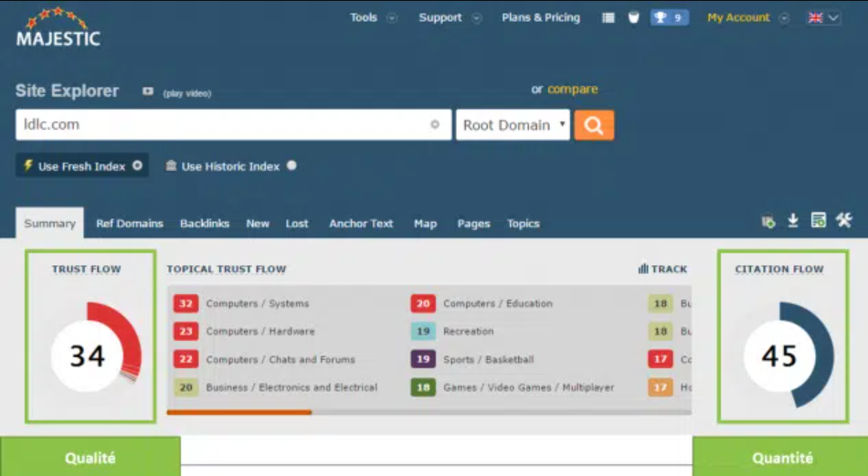Click the Qualité green button
The height and width of the screenshot is (476, 868).
[90, 457]
